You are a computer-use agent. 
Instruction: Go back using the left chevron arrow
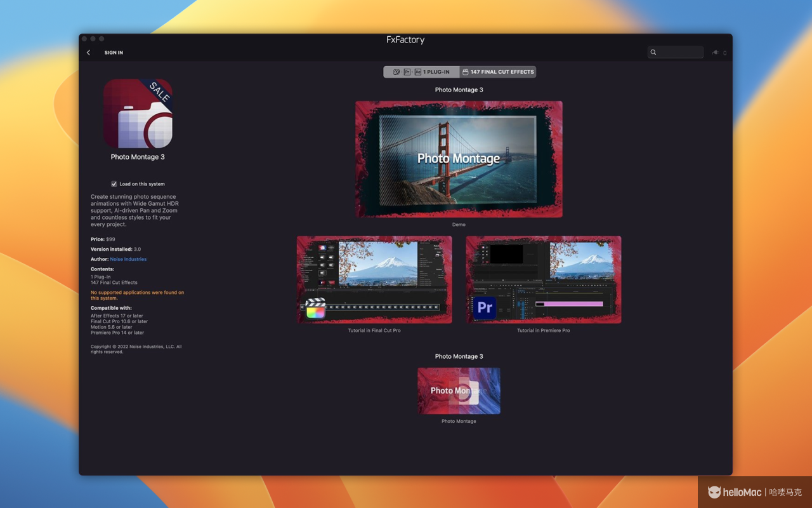click(x=88, y=53)
